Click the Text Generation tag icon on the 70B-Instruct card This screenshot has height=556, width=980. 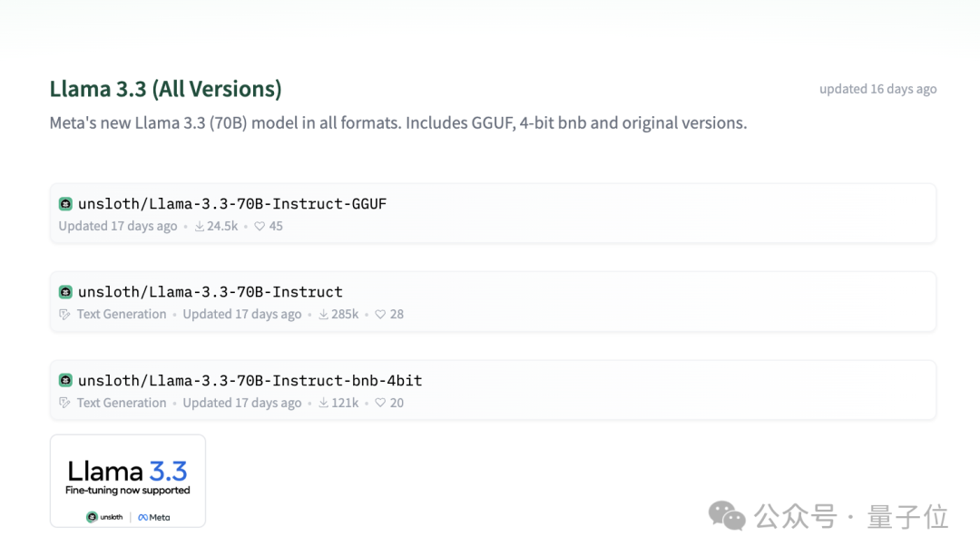pyautogui.click(x=64, y=314)
